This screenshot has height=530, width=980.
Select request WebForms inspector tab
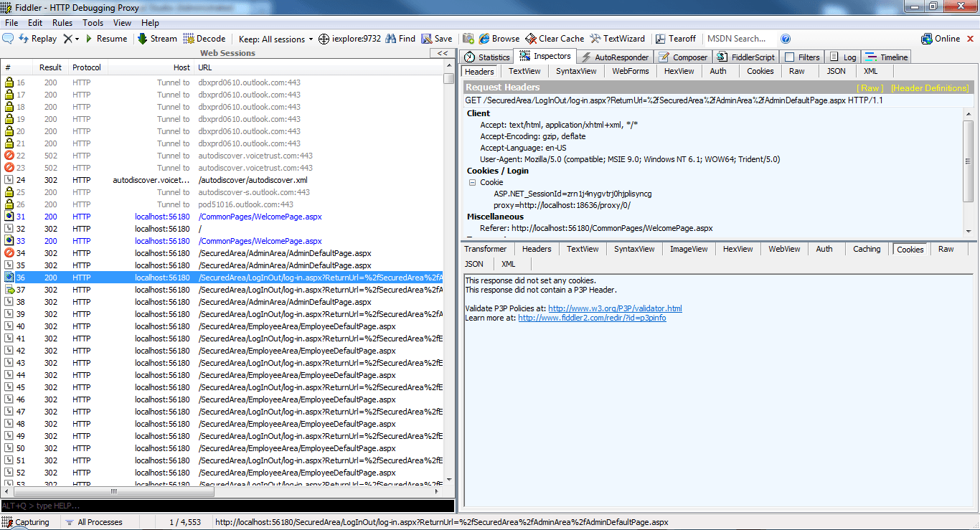click(631, 71)
